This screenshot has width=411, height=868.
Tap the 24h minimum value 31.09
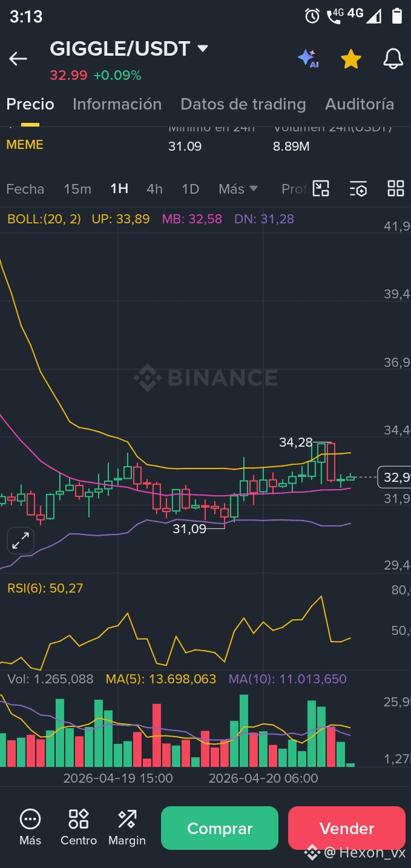(x=185, y=146)
